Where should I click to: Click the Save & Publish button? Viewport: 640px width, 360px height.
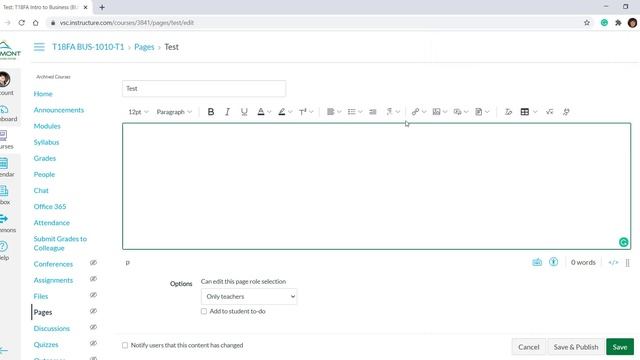(x=576, y=347)
